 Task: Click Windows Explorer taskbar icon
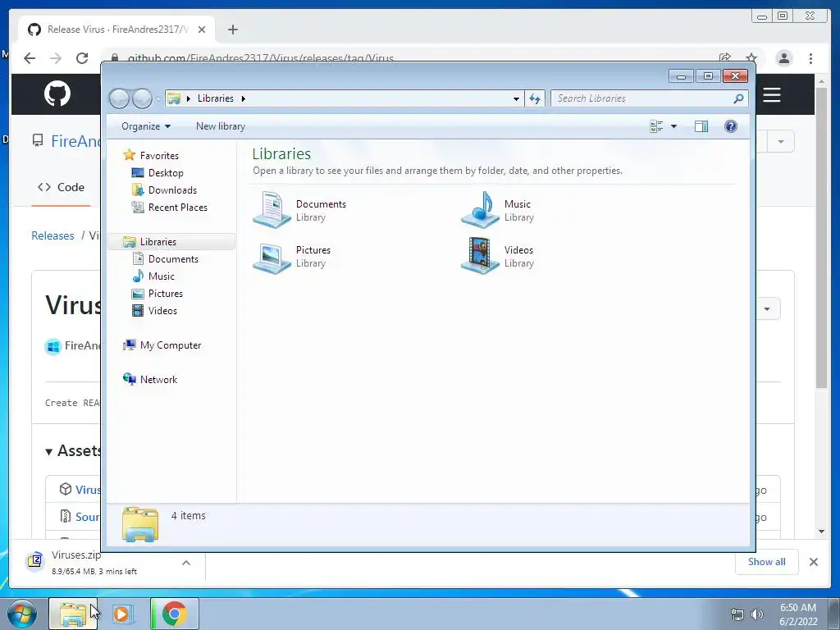[73, 614]
